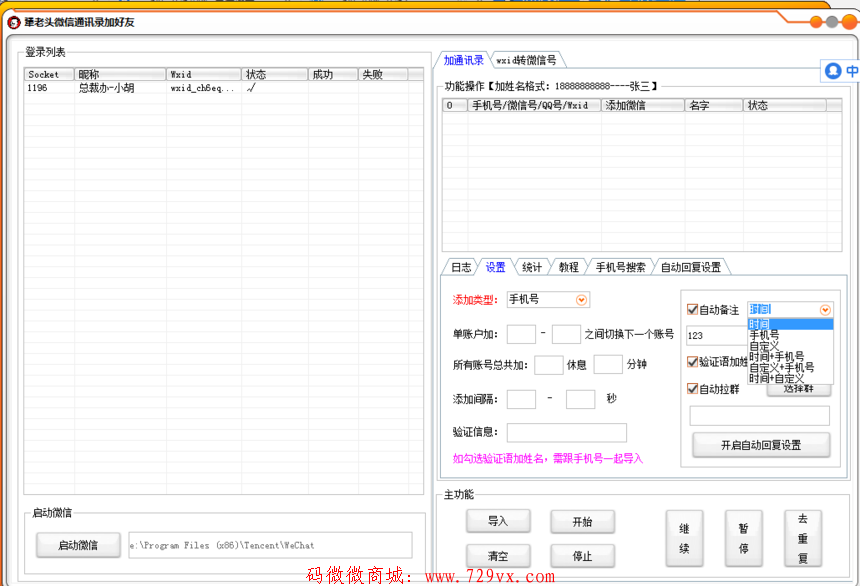Click the field containing 123
Screen dimensions: 860x586
click(x=717, y=335)
